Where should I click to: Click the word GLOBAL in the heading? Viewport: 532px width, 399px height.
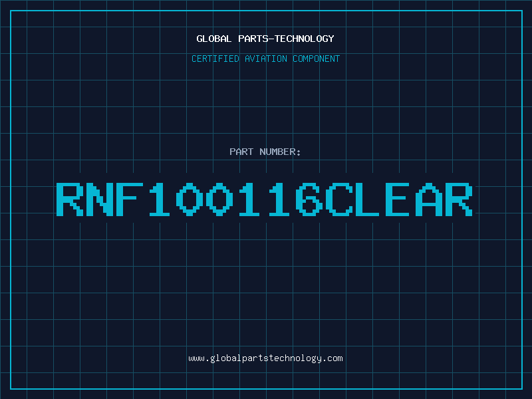(x=213, y=39)
